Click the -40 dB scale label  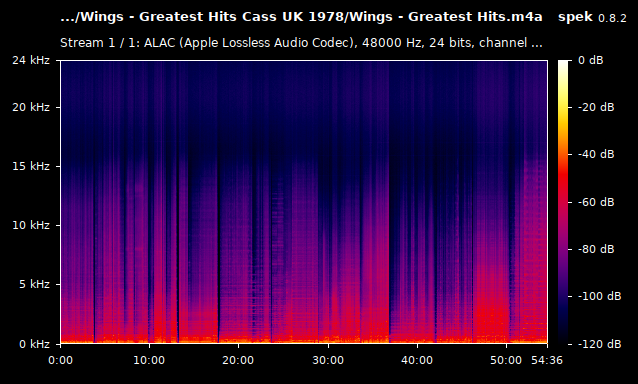tap(596, 155)
